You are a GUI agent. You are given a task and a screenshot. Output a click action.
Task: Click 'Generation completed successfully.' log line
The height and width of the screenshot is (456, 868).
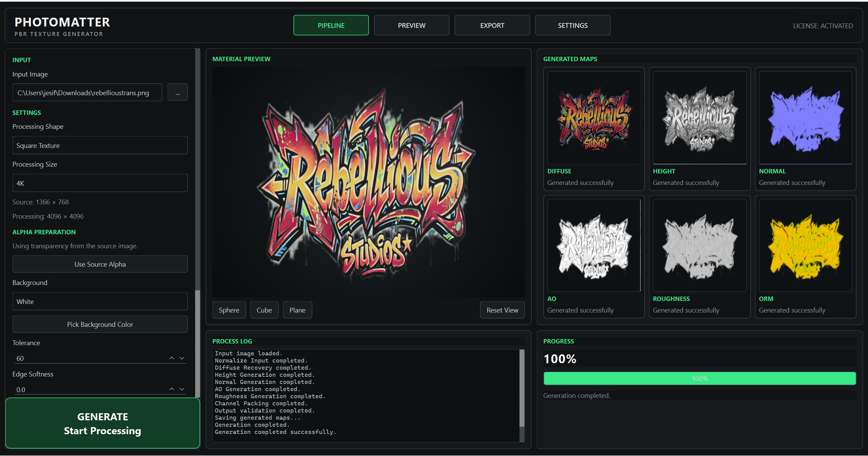click(x=275, y=432)
